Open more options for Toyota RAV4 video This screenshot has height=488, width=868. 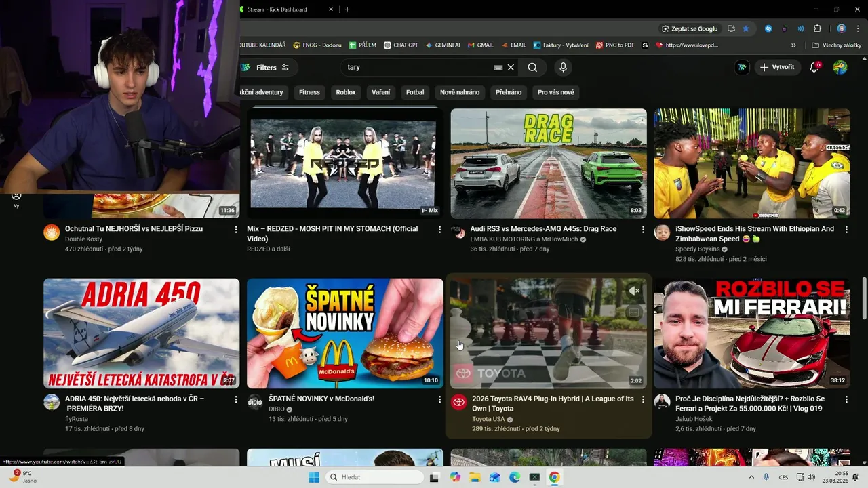click(643, 400)
